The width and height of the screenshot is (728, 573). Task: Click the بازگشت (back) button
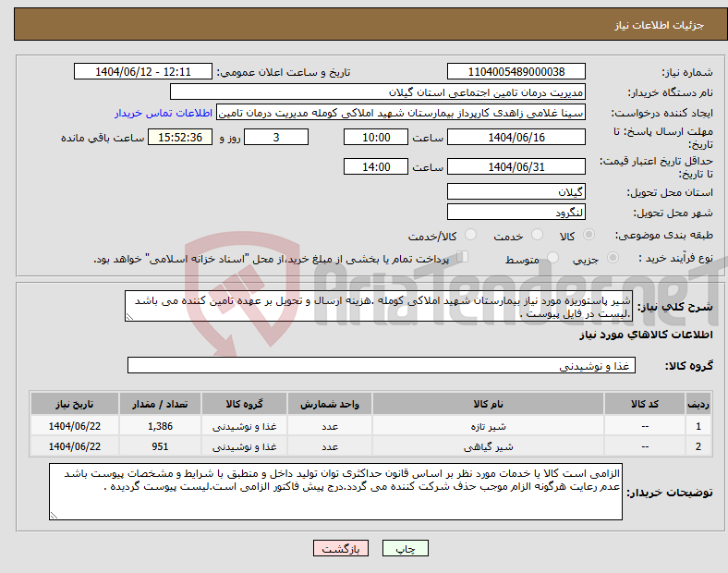pyautogui.click(x=341, y=548)
